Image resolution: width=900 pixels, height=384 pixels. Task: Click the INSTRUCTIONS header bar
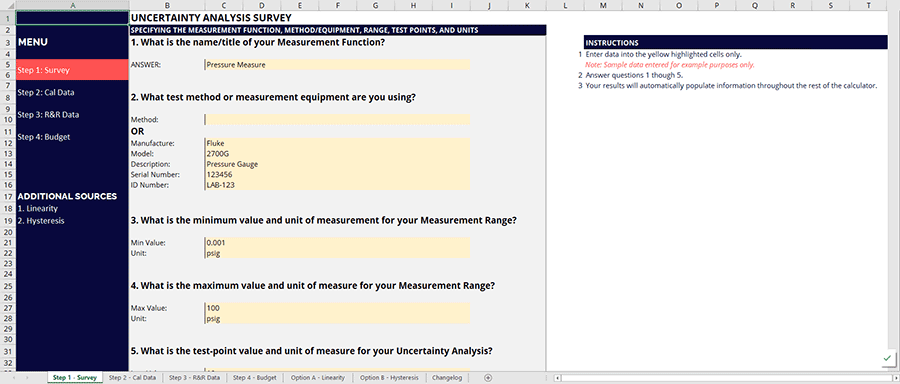coord(735,42)
